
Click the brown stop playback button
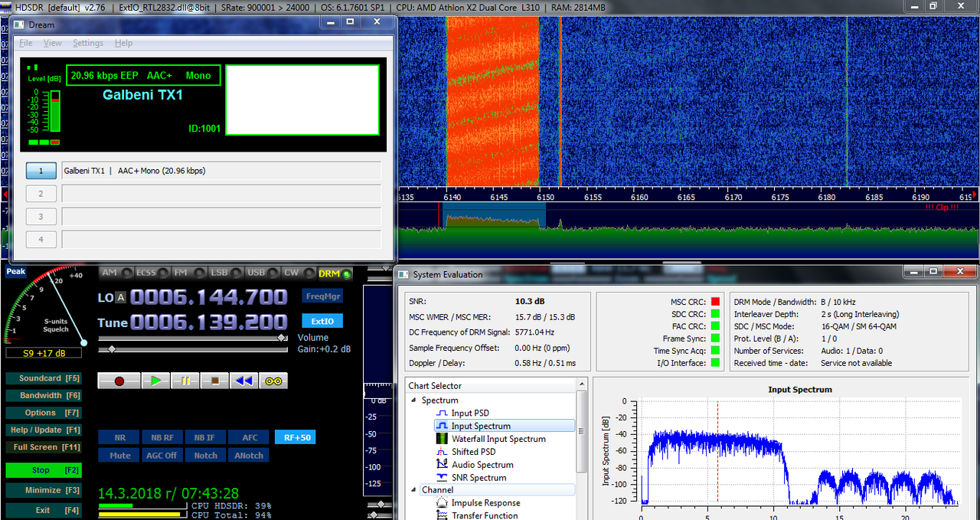click(214, 381)
